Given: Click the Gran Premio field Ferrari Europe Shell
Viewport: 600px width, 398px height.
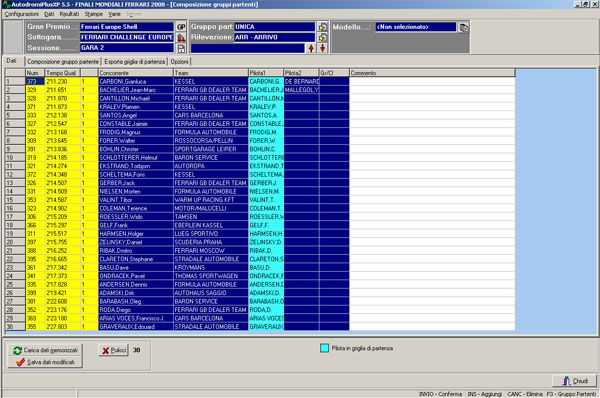Looking at the screenshot, I should pyautogui.click(x=127, y=27).
